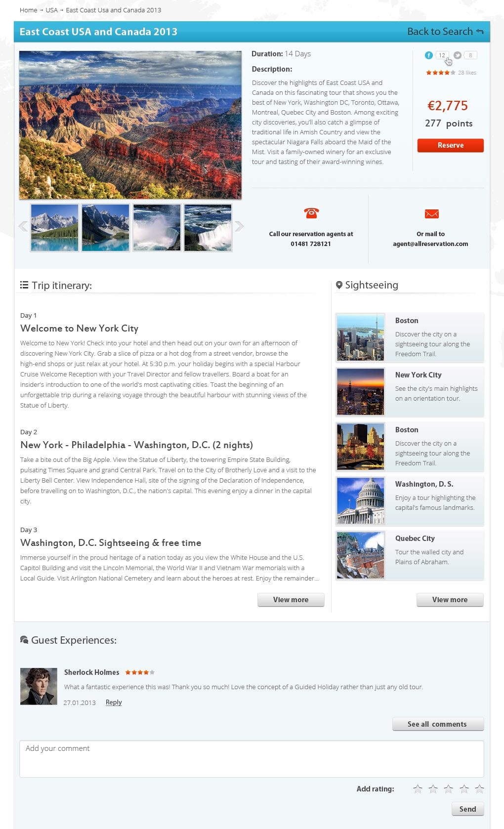This screenshot has width=504, height=829.
Task: Set rating to the third star
Action: pyautogui.click(x=448, y=789)
